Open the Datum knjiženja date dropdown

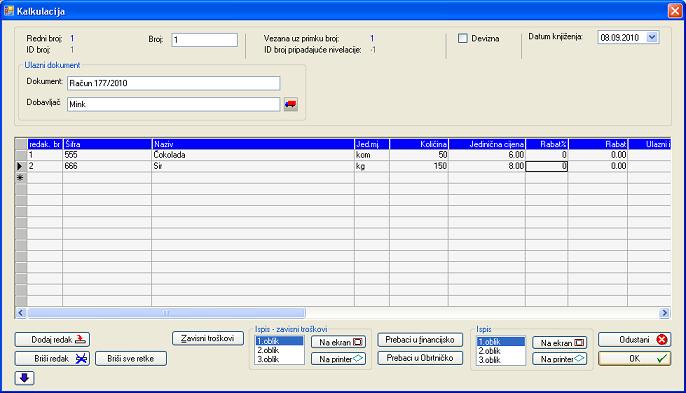(x=652, y=38)
